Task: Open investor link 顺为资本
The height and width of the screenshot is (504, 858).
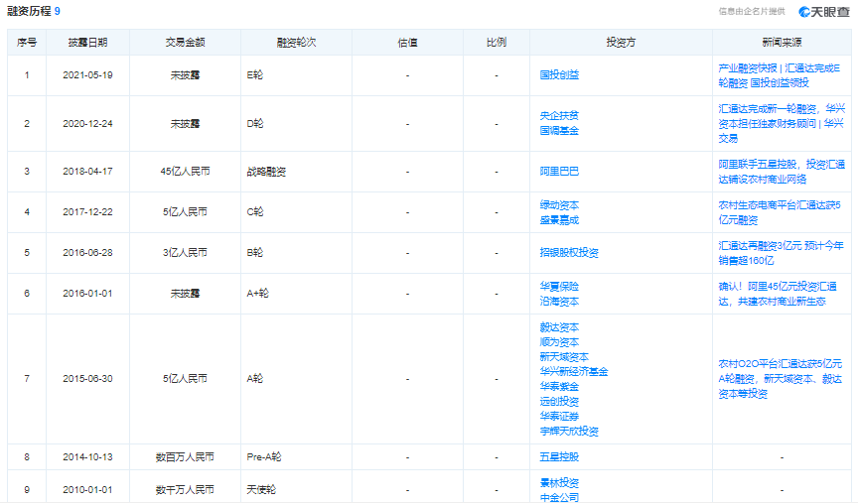Action: (x=559, y=342)
